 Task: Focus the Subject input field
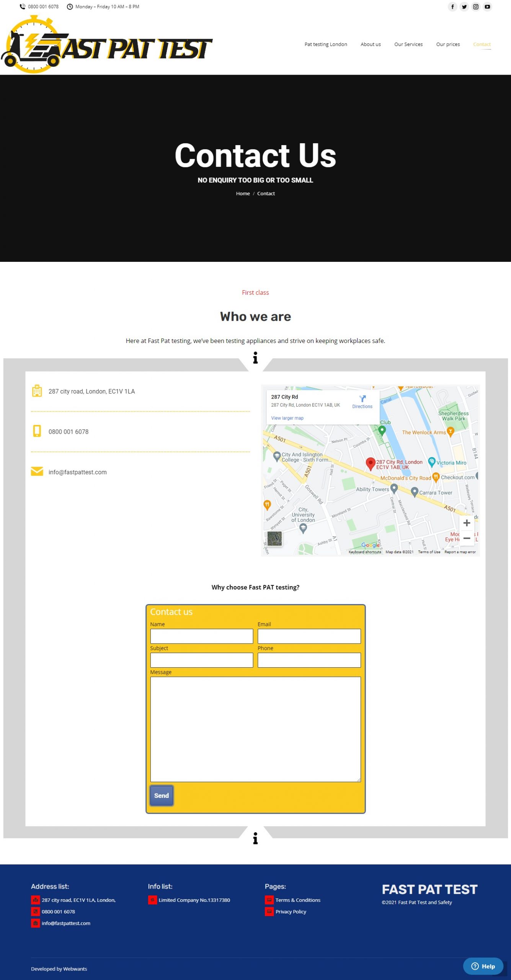pyautogui.click(x=202, y=660)
